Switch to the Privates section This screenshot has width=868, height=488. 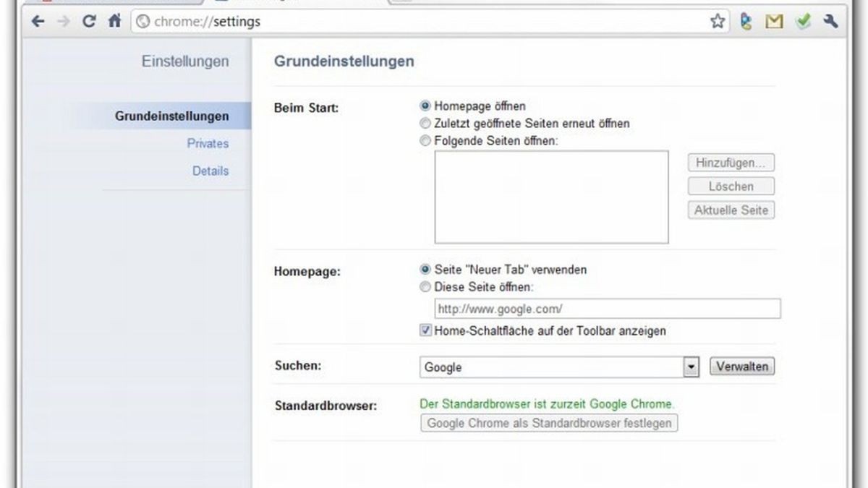click(208, 143)
